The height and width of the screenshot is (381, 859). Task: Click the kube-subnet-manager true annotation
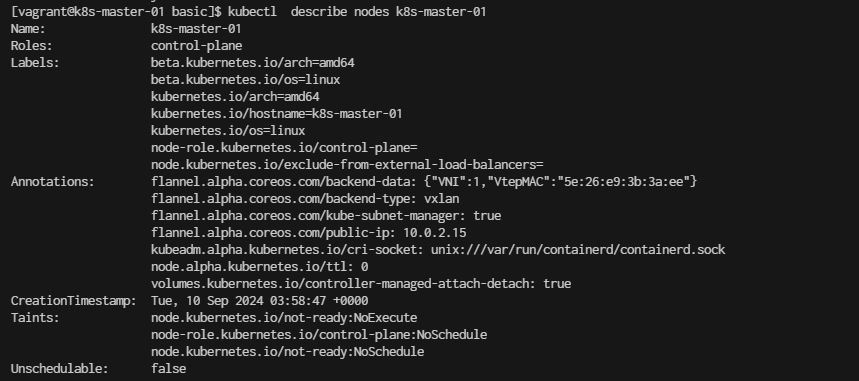[326, 215]
